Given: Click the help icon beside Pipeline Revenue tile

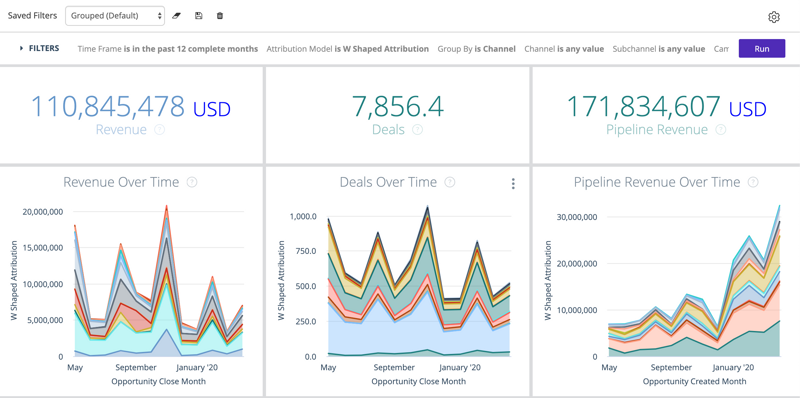Looking at the screenshot, I should pos(720,130).
